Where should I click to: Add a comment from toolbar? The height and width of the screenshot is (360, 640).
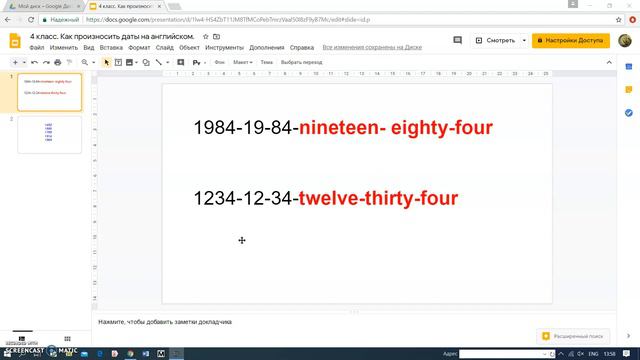tap(180, 62)
